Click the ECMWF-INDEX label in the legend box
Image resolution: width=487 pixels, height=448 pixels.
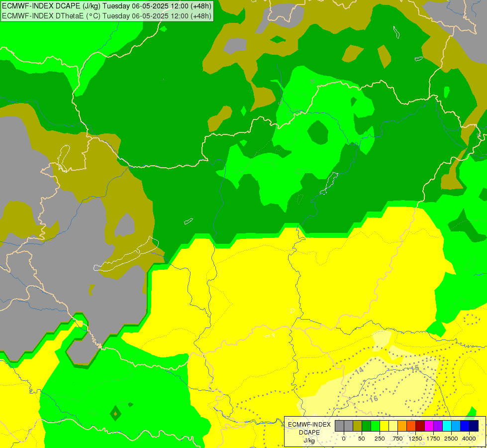[309, 425]
